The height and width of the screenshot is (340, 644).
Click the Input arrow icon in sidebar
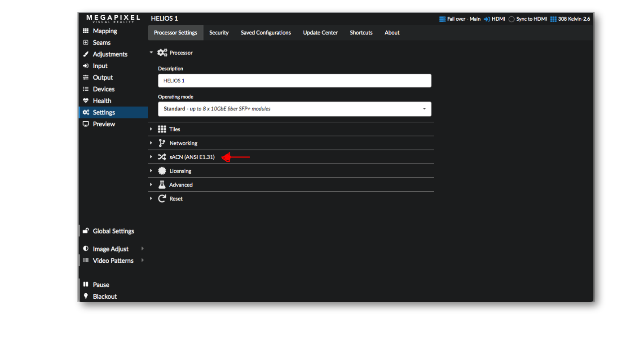click(86, 66)
